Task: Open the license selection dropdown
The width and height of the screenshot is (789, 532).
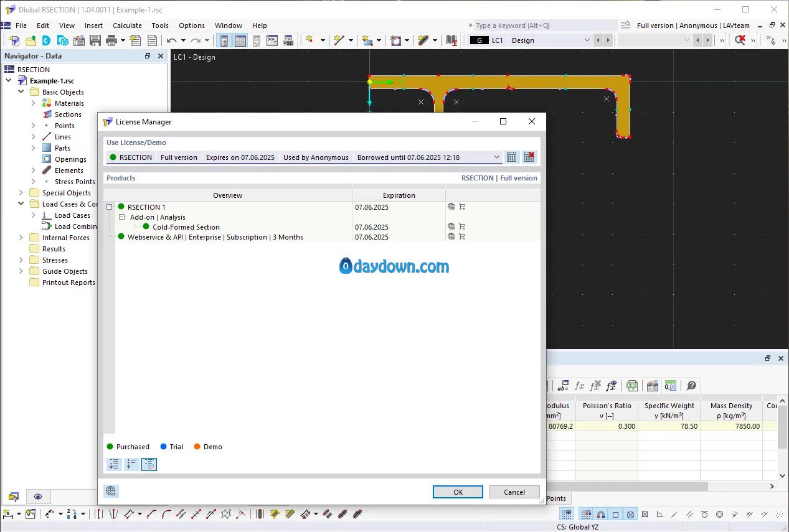Action: [x=497, y=157]
